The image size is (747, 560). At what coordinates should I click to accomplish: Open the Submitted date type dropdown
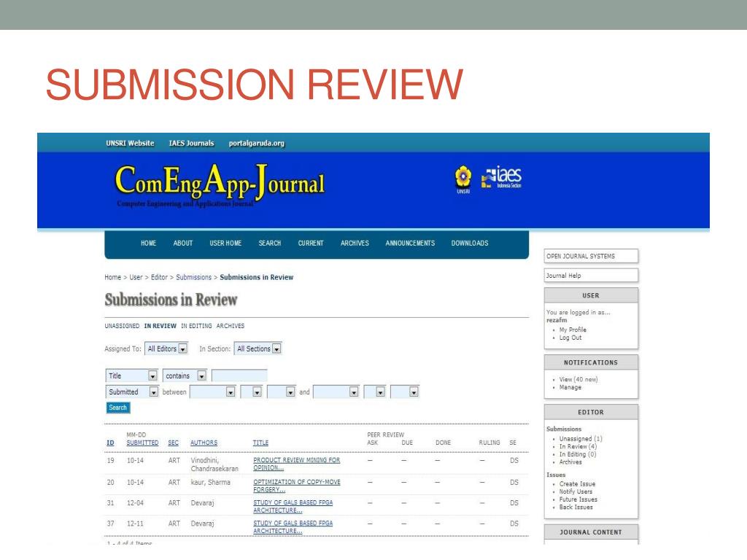pos(132,392)
